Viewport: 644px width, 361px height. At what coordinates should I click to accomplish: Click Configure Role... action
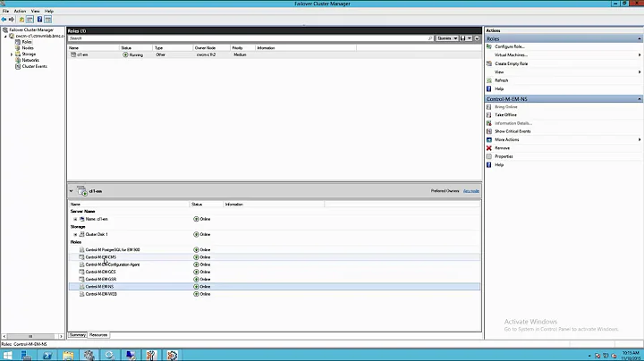click(509, 46)
